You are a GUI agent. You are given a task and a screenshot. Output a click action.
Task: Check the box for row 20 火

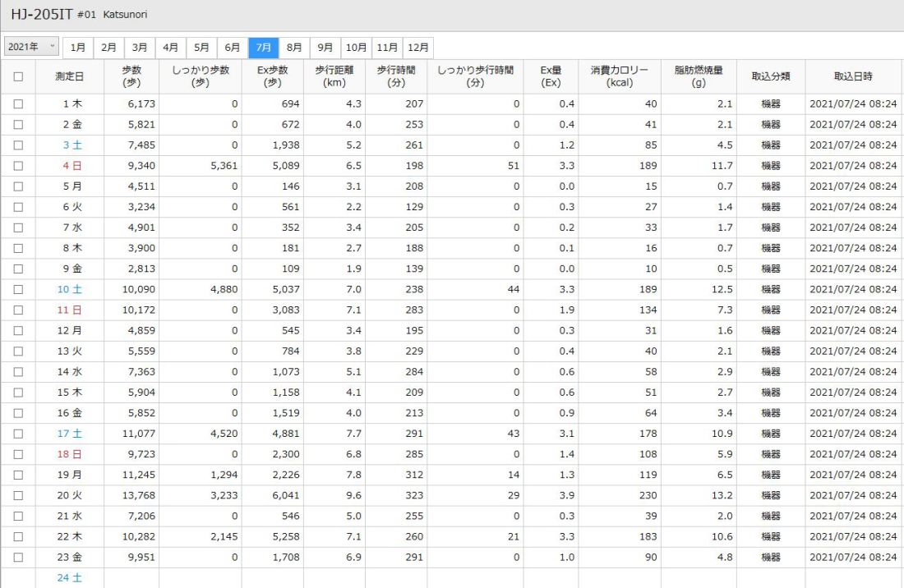tap(18, 495)
